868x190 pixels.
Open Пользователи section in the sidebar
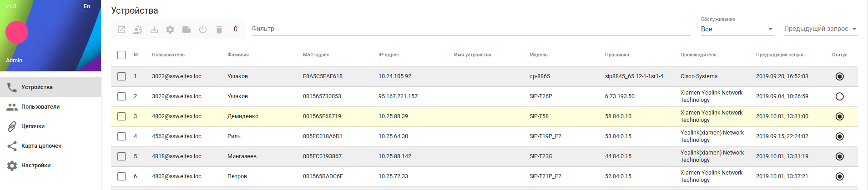tap(40, 107)
